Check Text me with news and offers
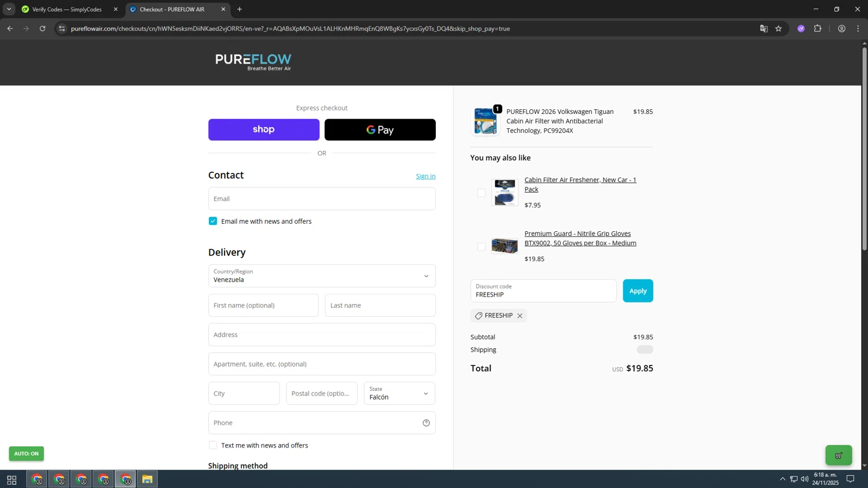 pyautogui.click(x=213, y=445)
